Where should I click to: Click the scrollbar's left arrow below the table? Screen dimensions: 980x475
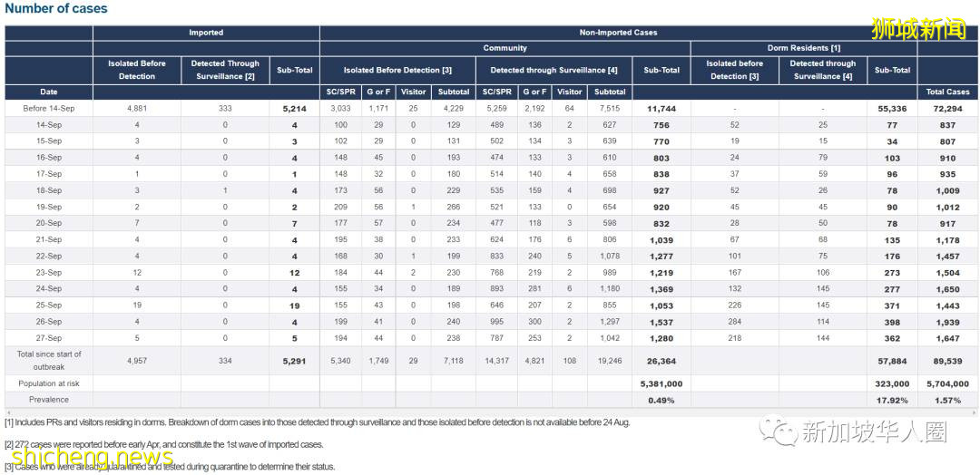pyautogui.click(x=8, y=412)
